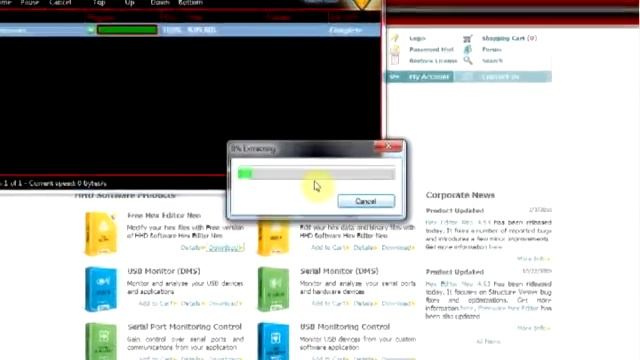Image resolution: width=640 pixels, height=360 pixels.
Task: Click Cancel in the download manager toolbar
Action: coord(60,2)
